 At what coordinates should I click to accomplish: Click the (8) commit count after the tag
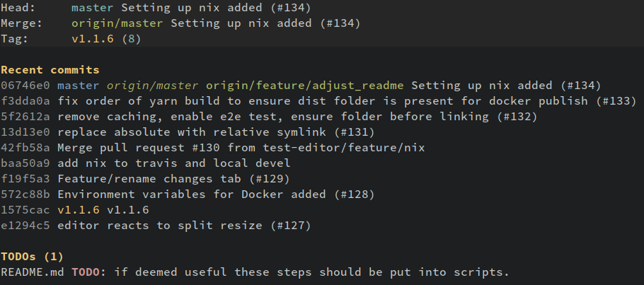(132, 39)
